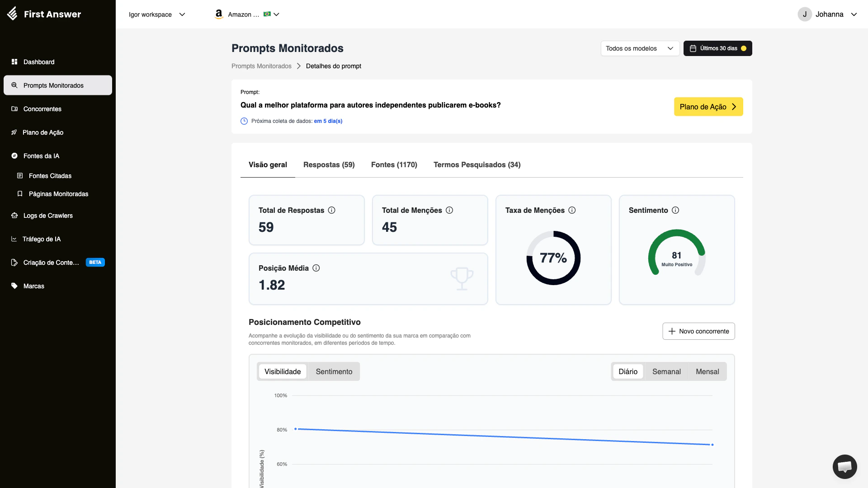This screenshot has width=868, height=488.
Task: Open the chat support bubble icon
Action: (844, 466)
